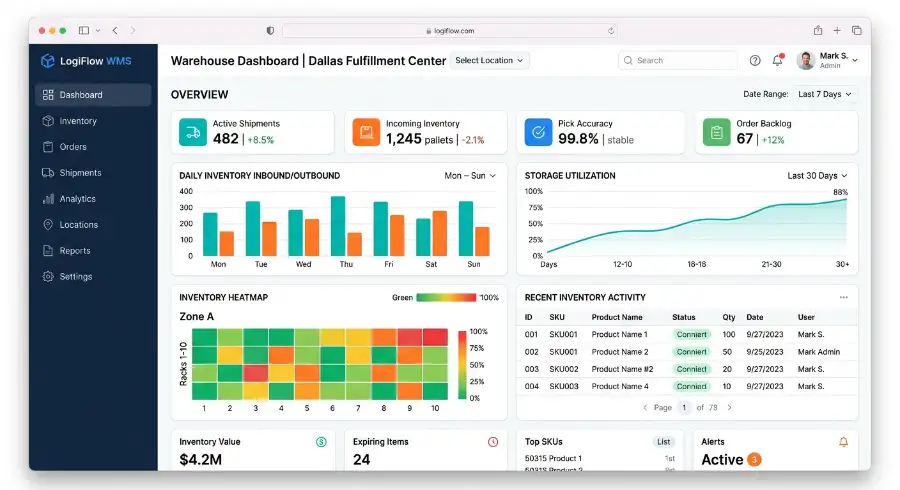
Task: Click Mark S. profile avatar
Action: click(x=806, y=60)
